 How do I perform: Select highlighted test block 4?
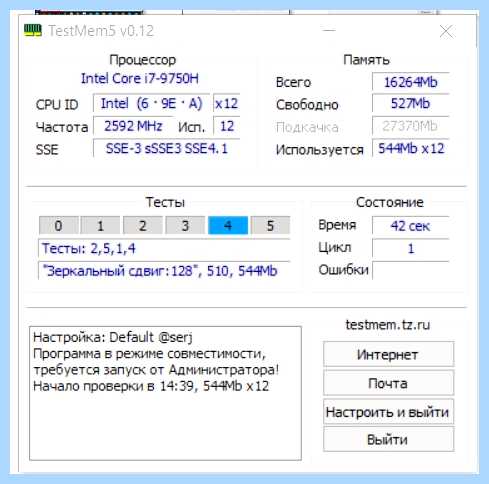pyautogui.click(x=228, y=226)
